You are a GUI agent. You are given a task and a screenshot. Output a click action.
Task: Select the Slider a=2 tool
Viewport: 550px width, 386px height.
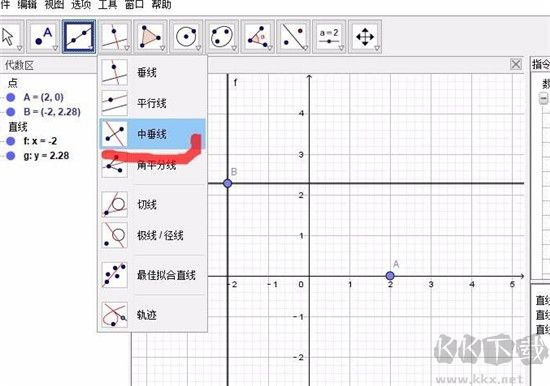330,36
